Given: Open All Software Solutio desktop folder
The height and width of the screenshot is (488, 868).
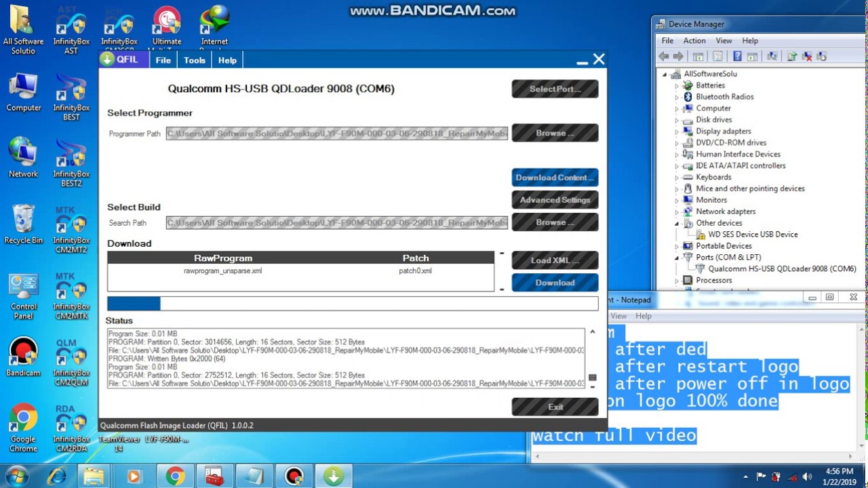Looking at the screenshot, I should pyautogui.click(x=23, y=30).
